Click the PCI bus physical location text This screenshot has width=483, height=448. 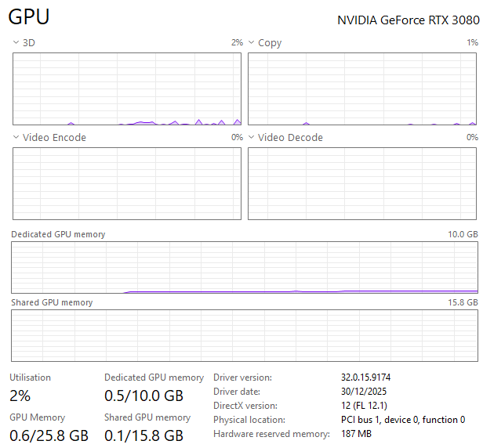click(402, 420)
